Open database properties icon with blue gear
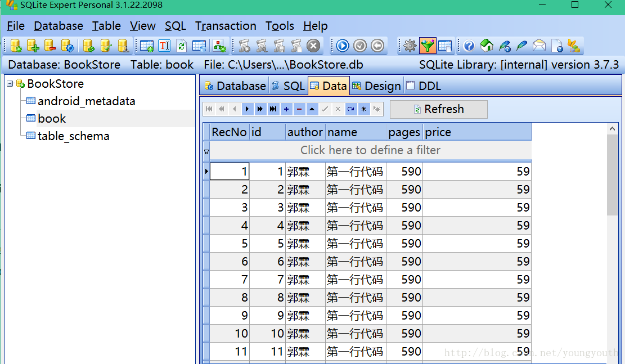This screenshot has height=364, width=625. pos(68,46)
